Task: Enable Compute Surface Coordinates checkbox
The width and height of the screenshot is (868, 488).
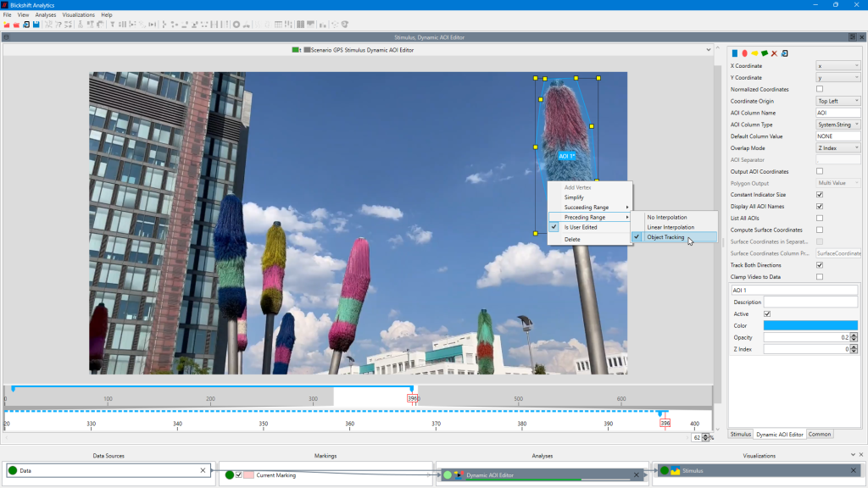Action: pyautogui.click(x=820, y=230)
